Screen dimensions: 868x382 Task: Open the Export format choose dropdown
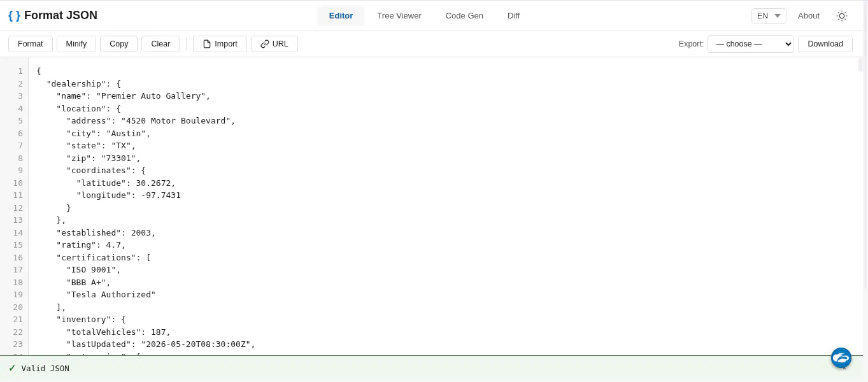pos(751,44)
